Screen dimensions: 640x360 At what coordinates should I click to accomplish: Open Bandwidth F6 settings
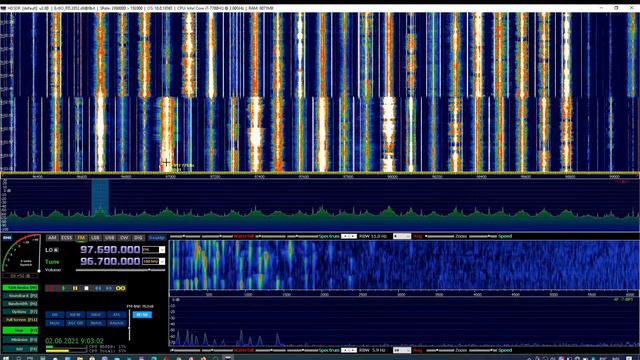(x=20, y=304)
